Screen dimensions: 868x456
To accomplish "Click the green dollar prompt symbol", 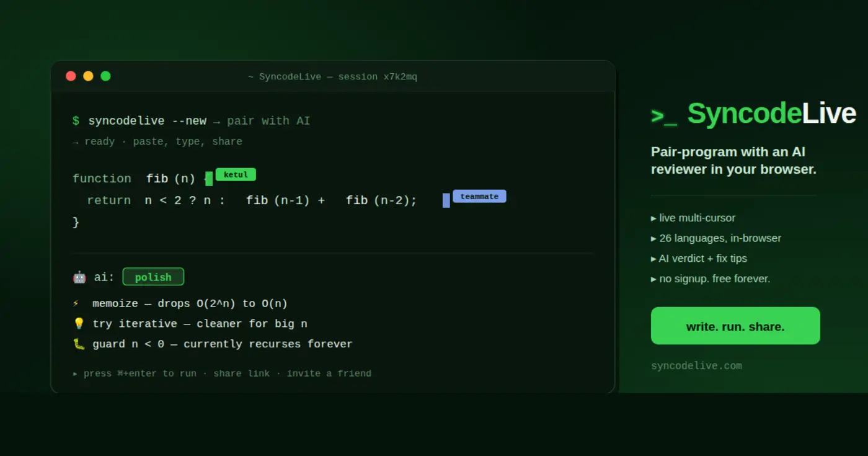I will point(76,121).
